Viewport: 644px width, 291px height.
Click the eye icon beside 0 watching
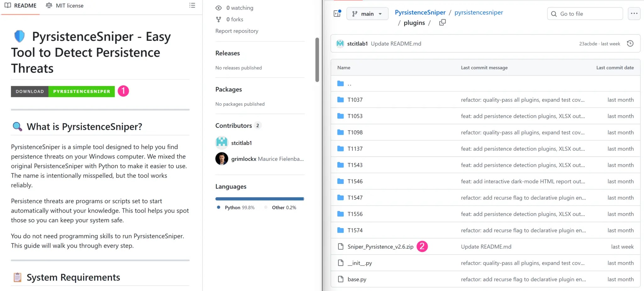pos(219,8)
